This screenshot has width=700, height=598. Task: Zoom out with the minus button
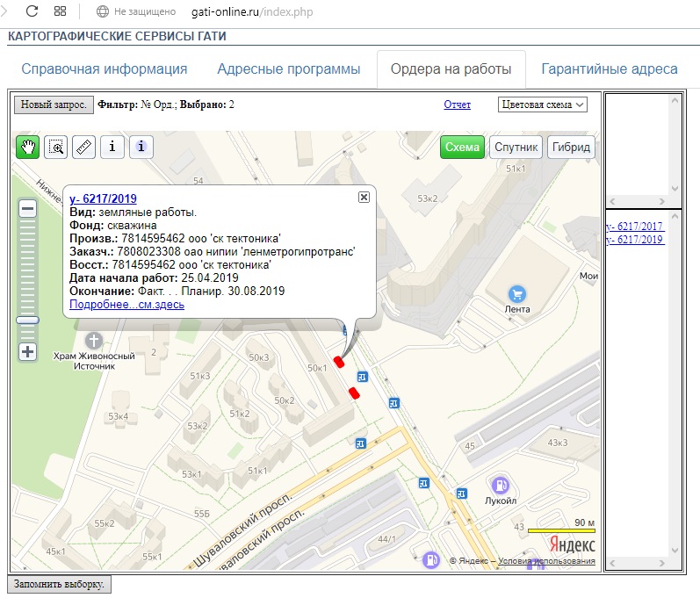pyautogui.click(x=27, y=209)
